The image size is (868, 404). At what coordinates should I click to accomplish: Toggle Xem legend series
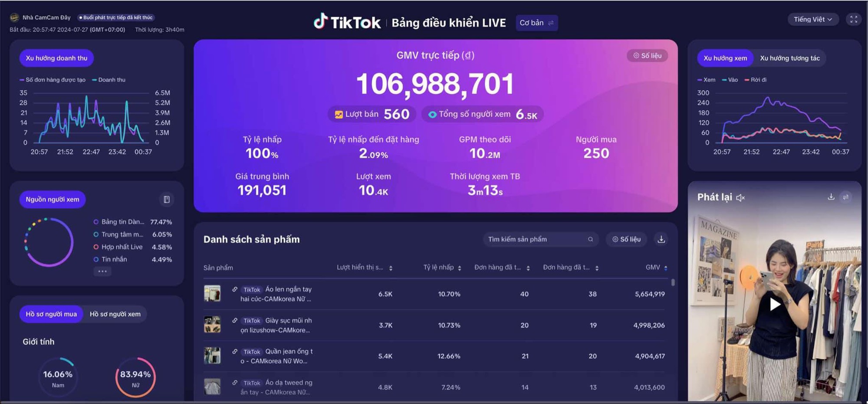point(706,80)
